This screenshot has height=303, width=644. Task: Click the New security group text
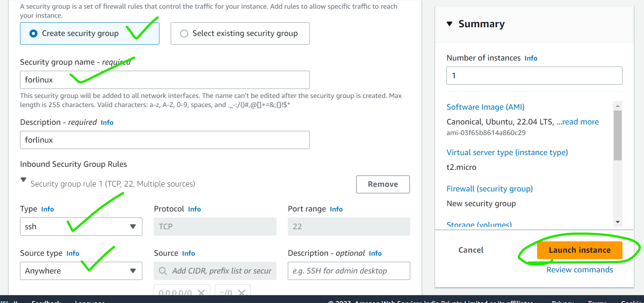coord(481,204)
